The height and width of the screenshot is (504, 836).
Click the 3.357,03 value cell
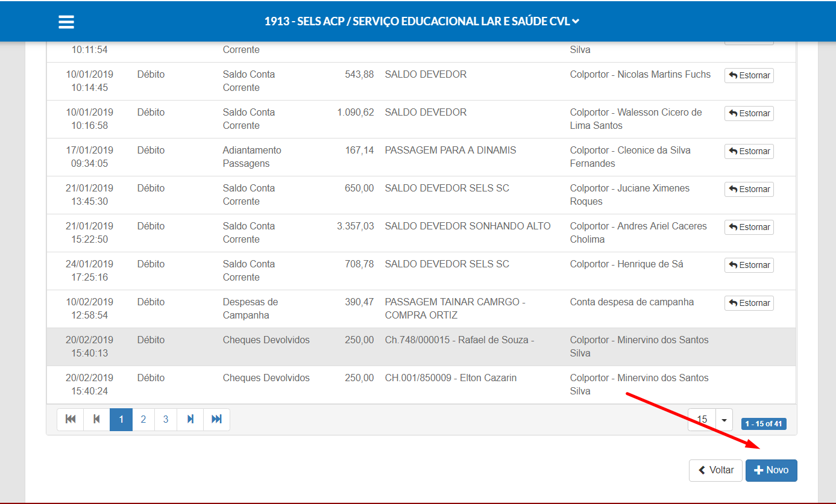pos(356,226)
